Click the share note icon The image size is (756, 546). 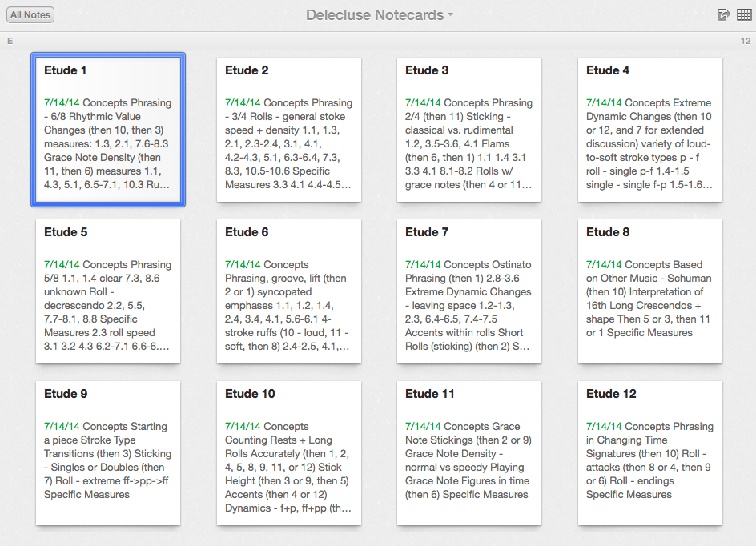pyautogui.click(x=723, y=15)
